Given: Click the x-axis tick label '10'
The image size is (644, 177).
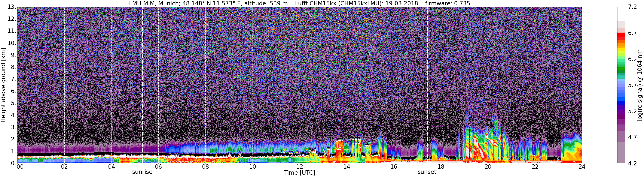Looking at the screenshot, I should (x=253, y=167).
